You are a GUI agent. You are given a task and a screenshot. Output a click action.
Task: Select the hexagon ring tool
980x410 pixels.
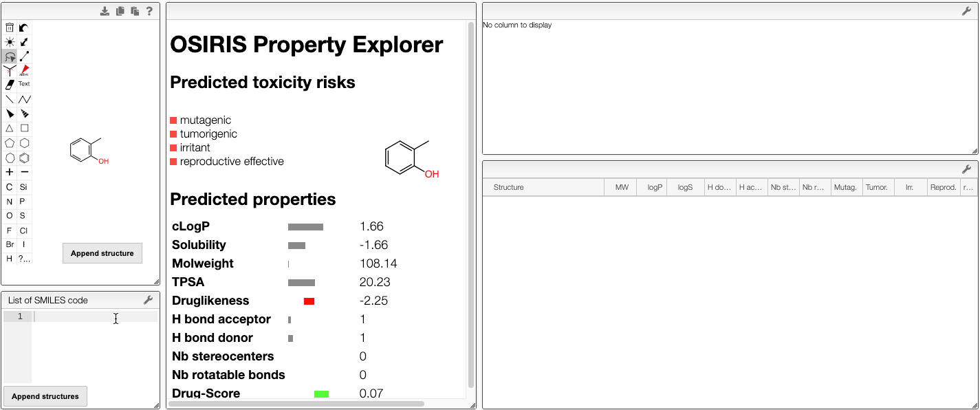pyautogui.click(x=24, y=143)
